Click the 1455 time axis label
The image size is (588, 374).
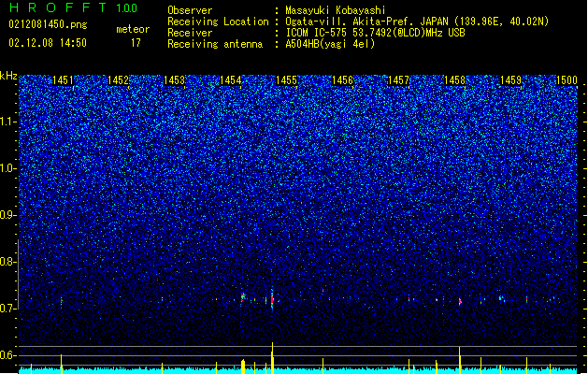tap(286, 80)
